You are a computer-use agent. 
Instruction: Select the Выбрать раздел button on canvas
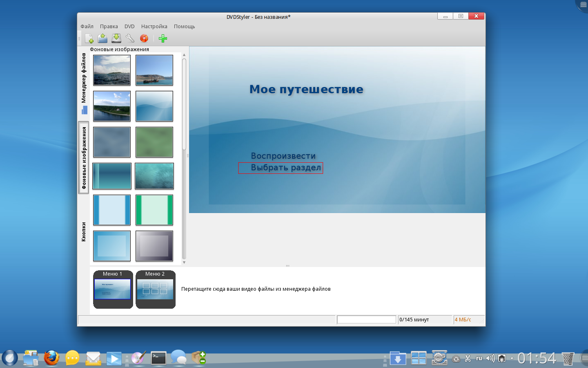(x=285, y=168)
